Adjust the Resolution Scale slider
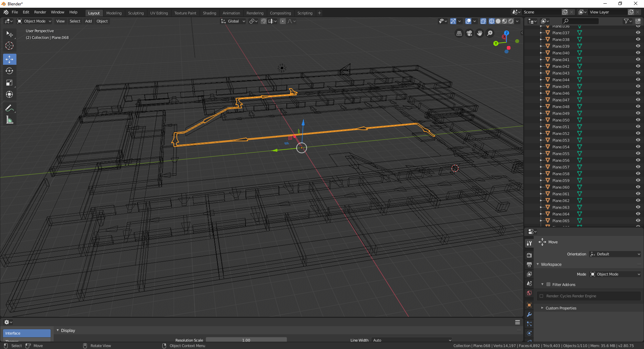The width and height of the screenshot is (644, 349). pyautogui.click(x=246, y=340)
